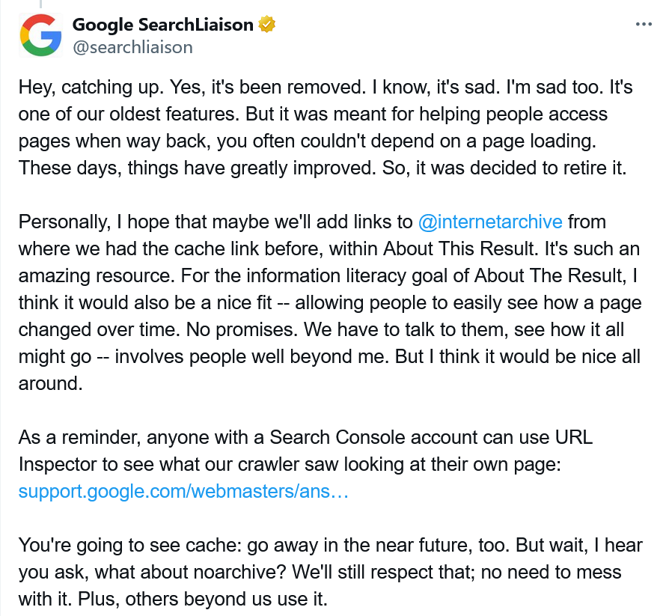Image resolution: width=672 pixels, height=616 pixels.
Task: Click the final line 'Plus, others beyond us use it.'
Action: (x=203, y=600)
